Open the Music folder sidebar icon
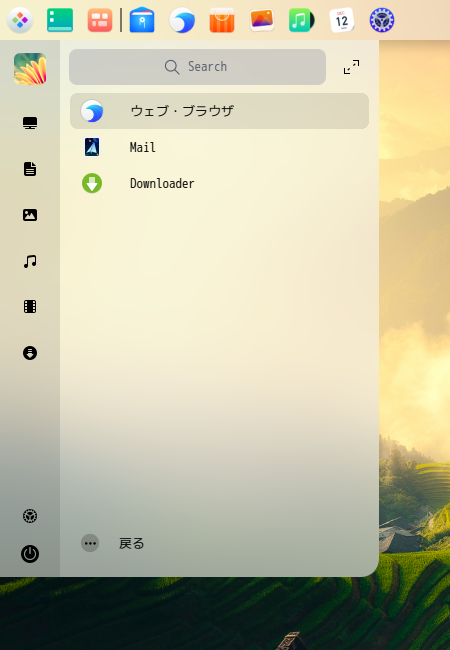The height and width of the screenshot is (650, 450). 30,261
